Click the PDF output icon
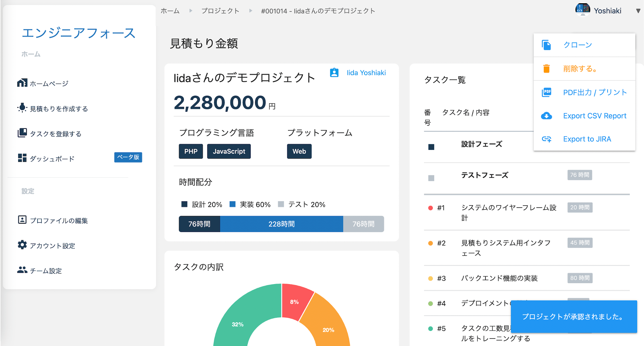This screenshot has width=644, height=346. tap(546, 92)
